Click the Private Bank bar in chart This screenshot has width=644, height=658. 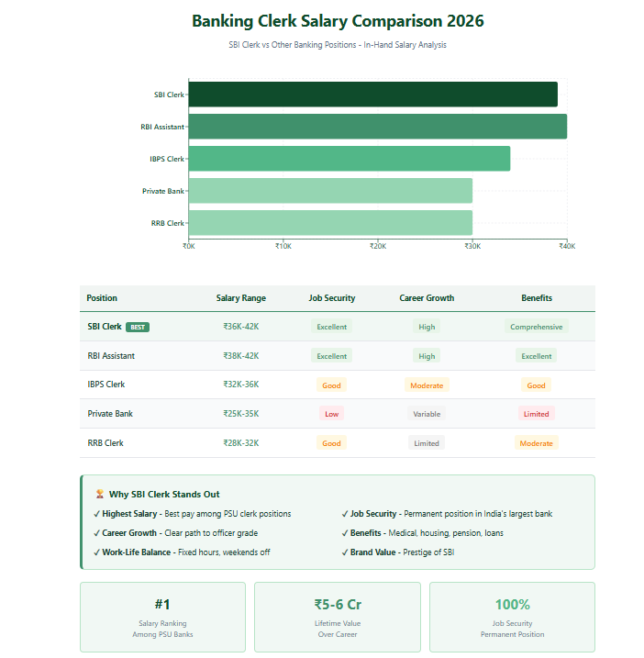pyautogui.click(x=330, y=191)
